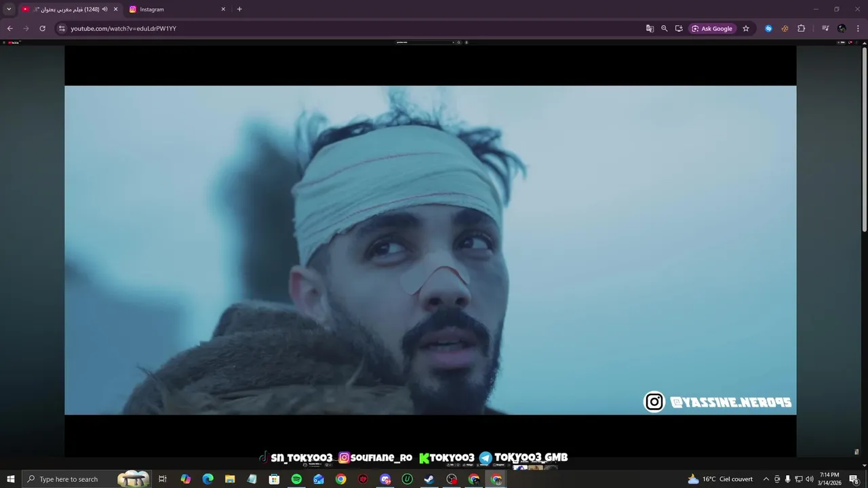Close the Instagram tab
The width and height of the screenshot is (868, 488).
[223, 9]
